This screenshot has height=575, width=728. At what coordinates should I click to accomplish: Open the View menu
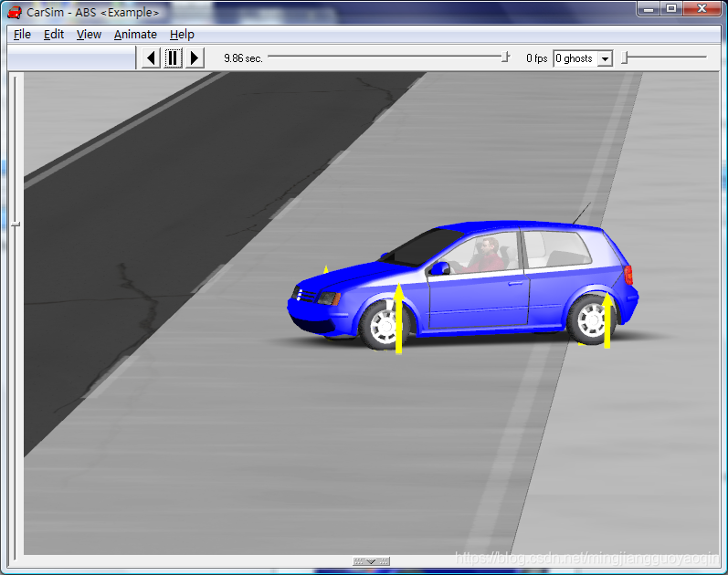(x=89, y=35)
